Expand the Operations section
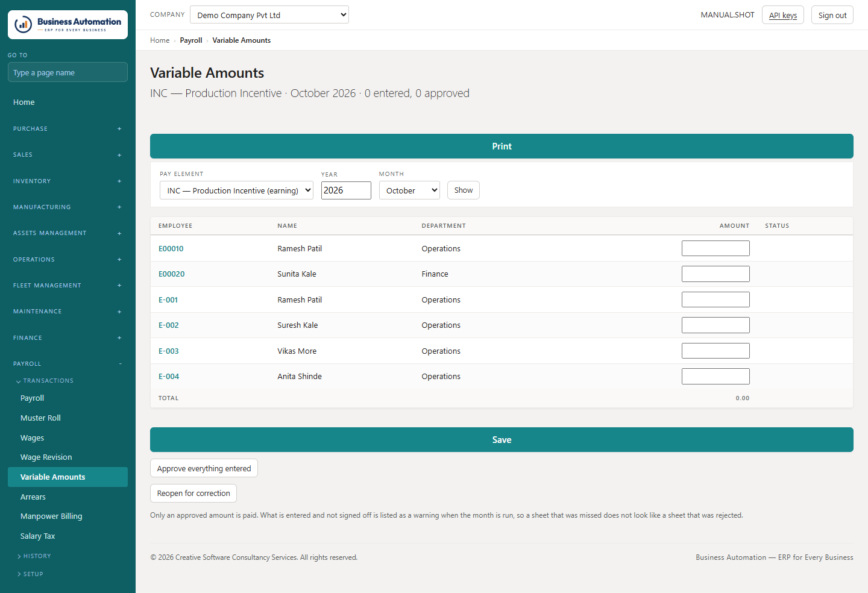This screenshot has height=593, width=868. tap(68, 260)
